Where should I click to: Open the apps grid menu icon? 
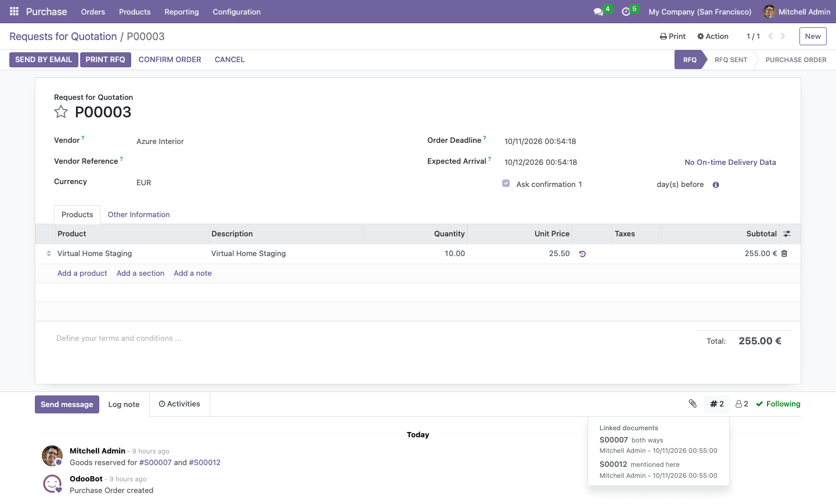(15, 12)
